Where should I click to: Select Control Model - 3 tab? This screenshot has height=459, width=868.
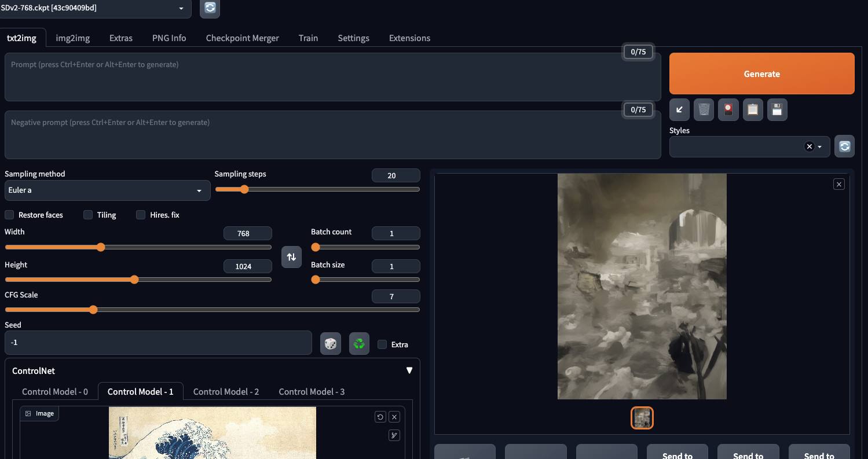click(312, 391)
